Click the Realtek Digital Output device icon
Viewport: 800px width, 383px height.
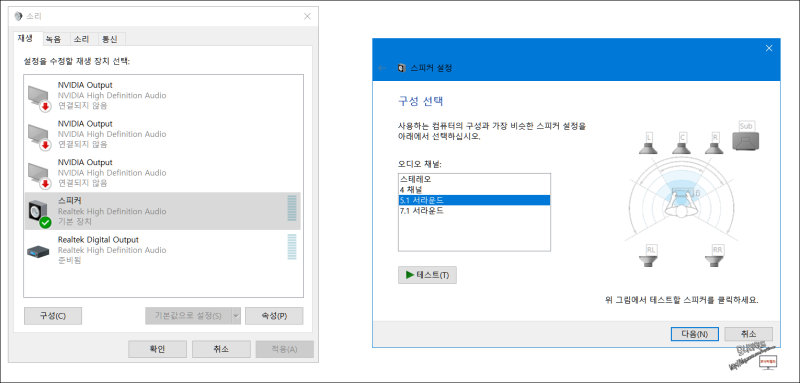point(38,251)
